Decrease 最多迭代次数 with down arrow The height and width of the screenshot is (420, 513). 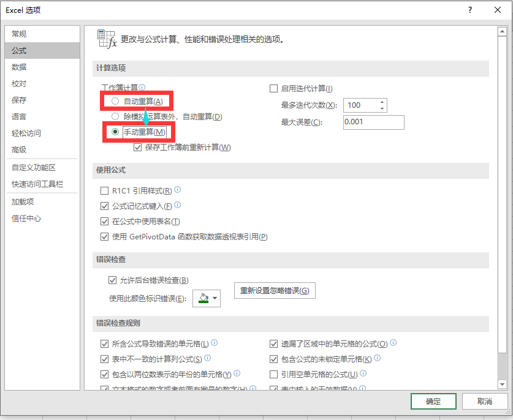(382, 108)
